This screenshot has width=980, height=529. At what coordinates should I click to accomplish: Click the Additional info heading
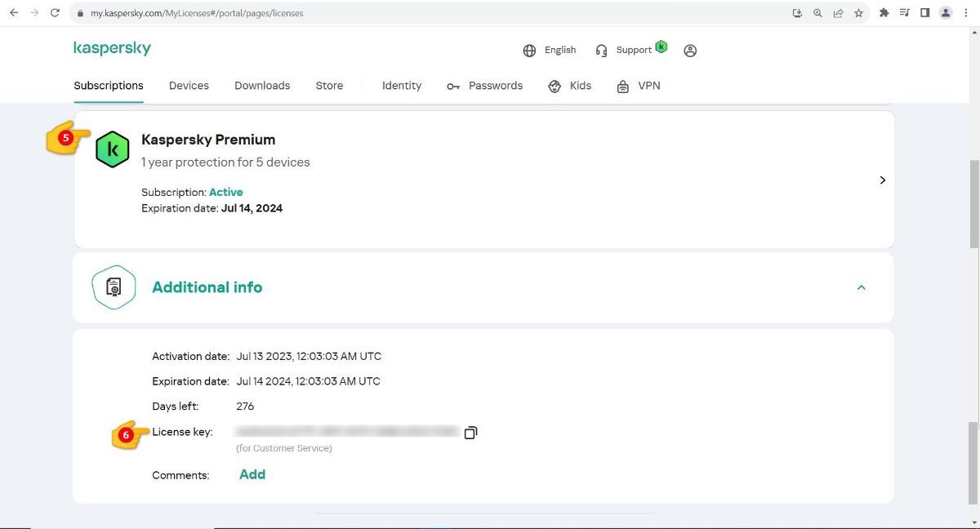[207, 287]
